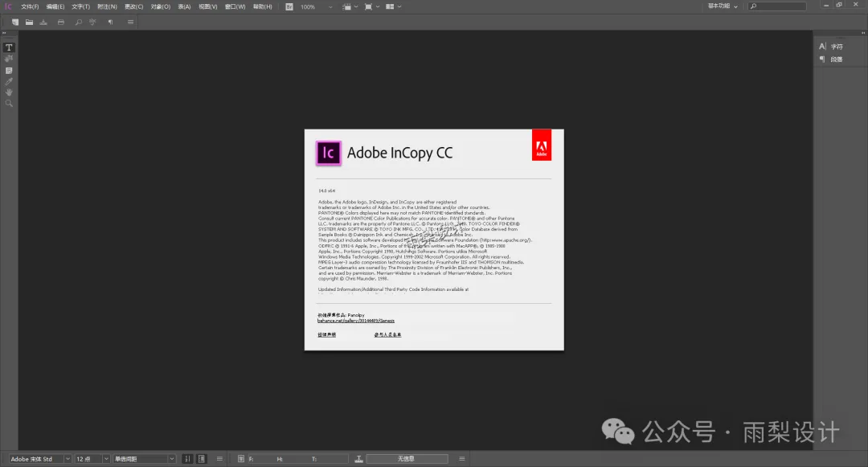Click the copyfit info icon in status bar
This screenshot has width=868, height=467.
pyautogui.click(x=241, y=459)
